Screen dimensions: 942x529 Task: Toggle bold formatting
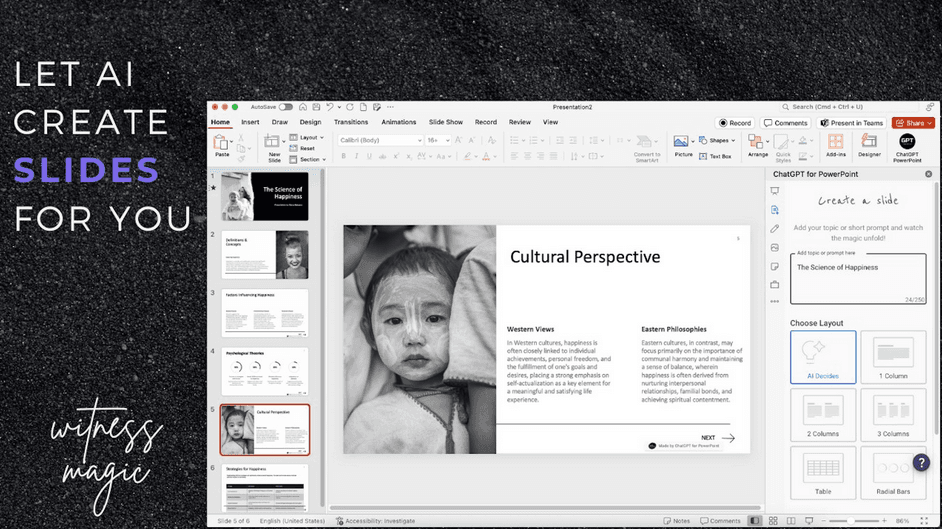[344, 156]
